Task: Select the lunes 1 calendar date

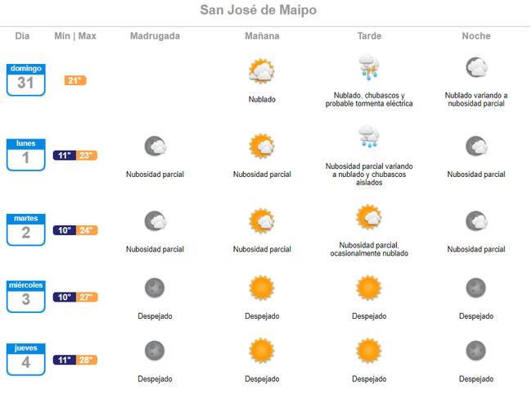Action: (25, 154)
